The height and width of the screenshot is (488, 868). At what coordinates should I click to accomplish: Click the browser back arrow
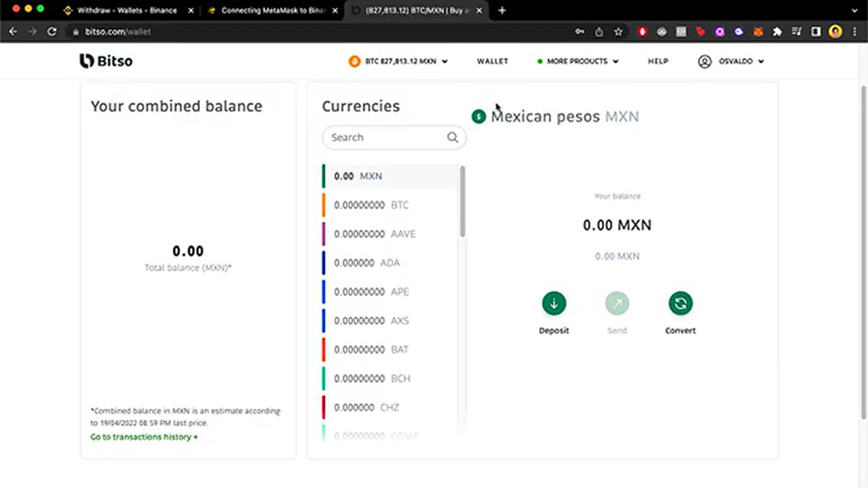(x=13, y=32)
